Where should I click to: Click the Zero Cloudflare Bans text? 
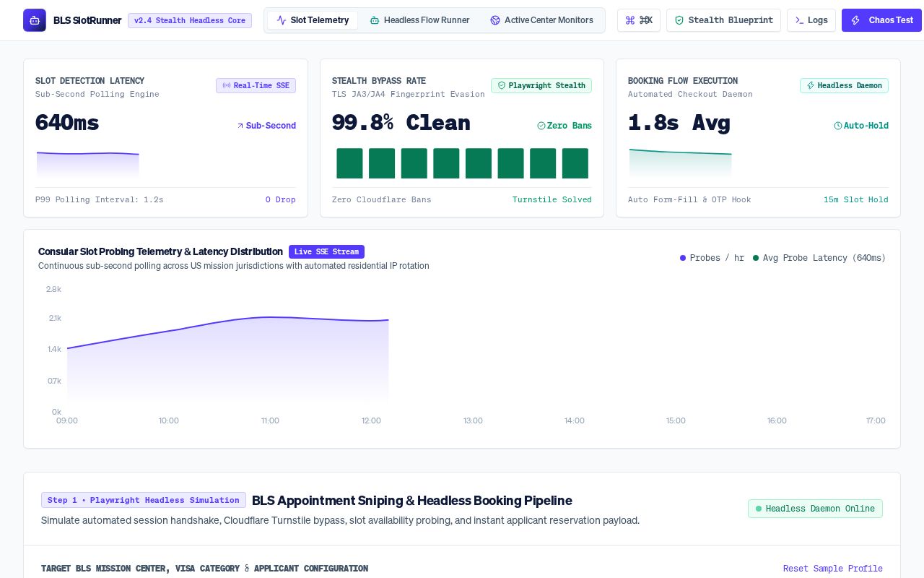[382, 199]
